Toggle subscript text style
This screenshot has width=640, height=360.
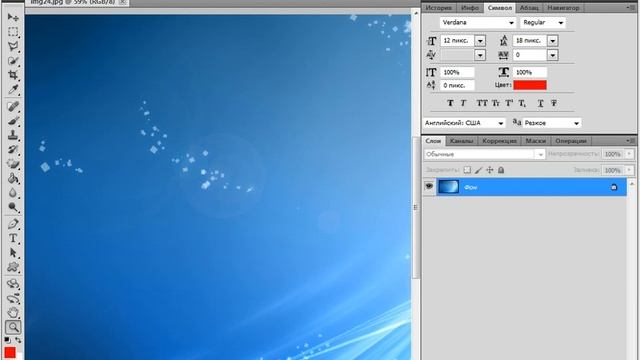522,103
